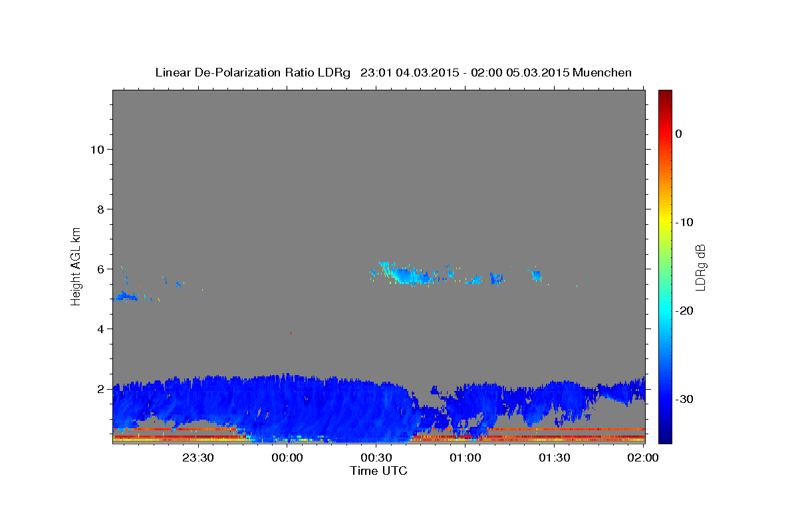Click the colorbar value '-30'
Image resolution: width=798 pixels, height=532 pixels.
coord(685,399)
